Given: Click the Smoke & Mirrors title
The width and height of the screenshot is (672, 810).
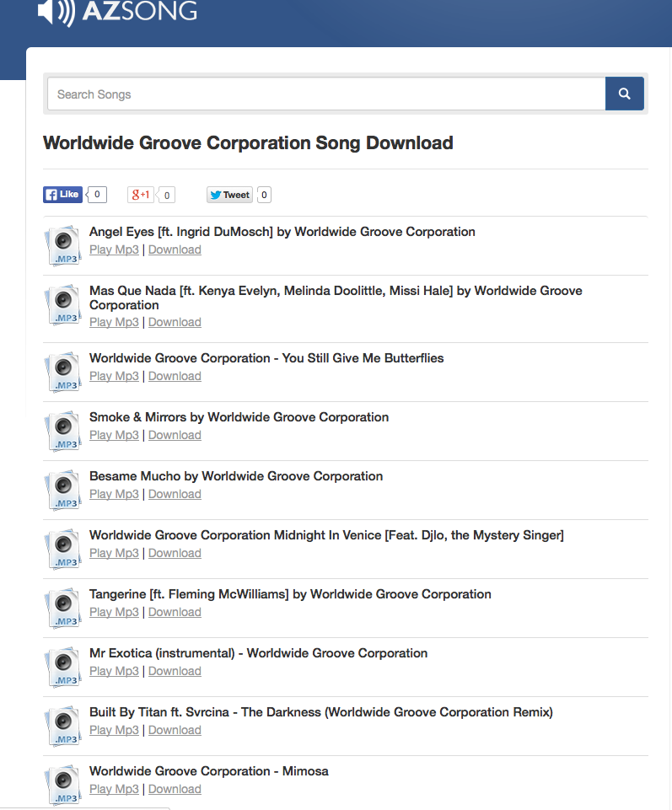Looking at the screenshot, I should pos(239,417).
